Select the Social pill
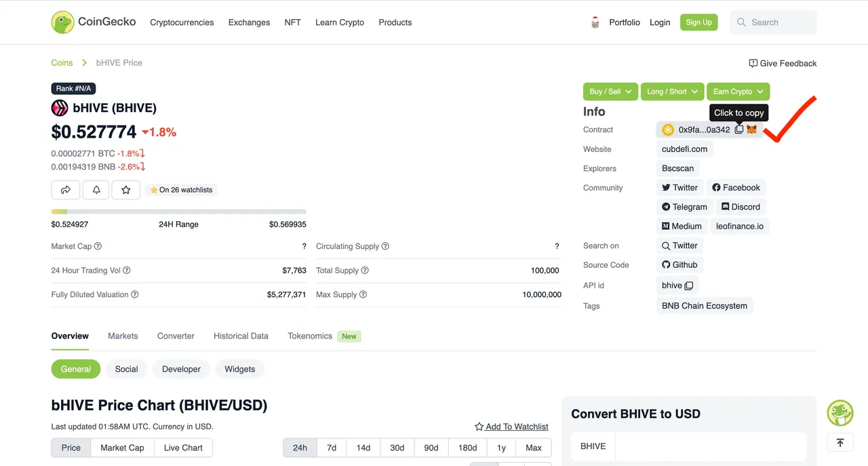The height and width of the screenshot is (466, 868). click(126, 369)
